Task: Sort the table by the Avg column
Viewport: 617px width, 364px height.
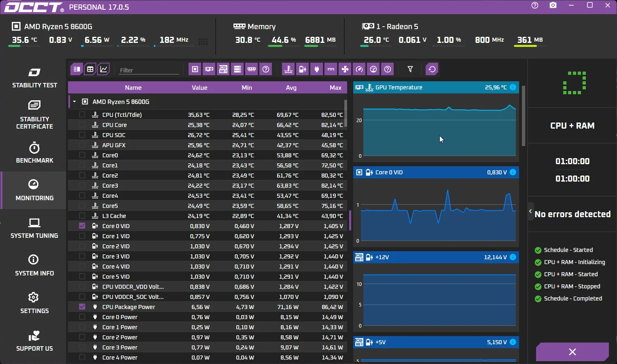Action: click(x=291, y=88)
